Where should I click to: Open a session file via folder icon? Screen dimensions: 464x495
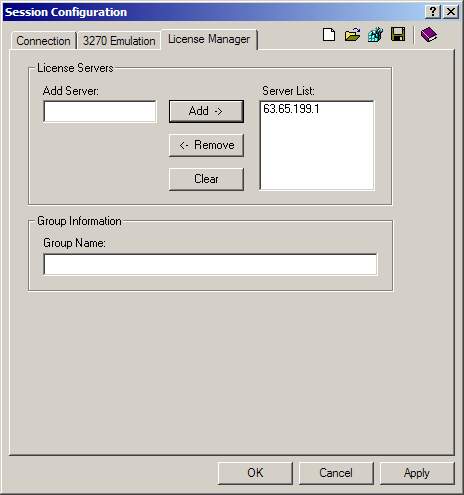click(352, 35)
